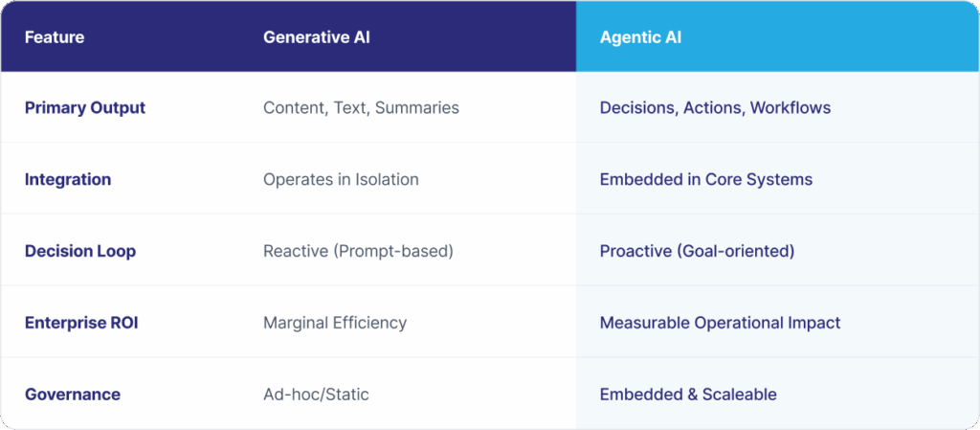Click the "Decisions, Actions, Workflows" cell
This screenshot has width=980, height=430.
pos(715,107)
